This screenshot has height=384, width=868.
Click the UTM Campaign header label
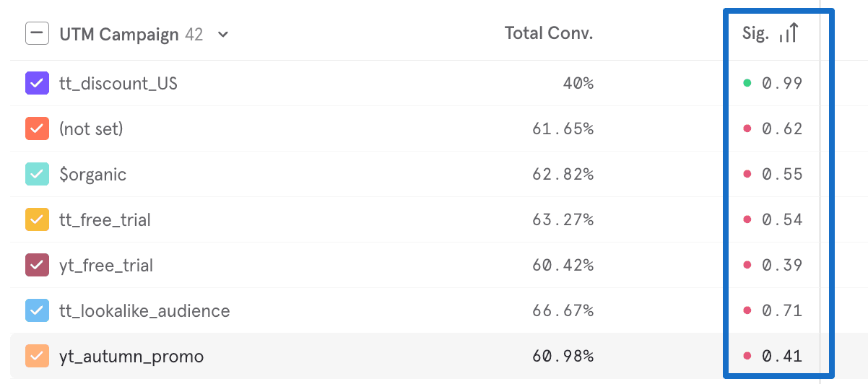point(119,34)
